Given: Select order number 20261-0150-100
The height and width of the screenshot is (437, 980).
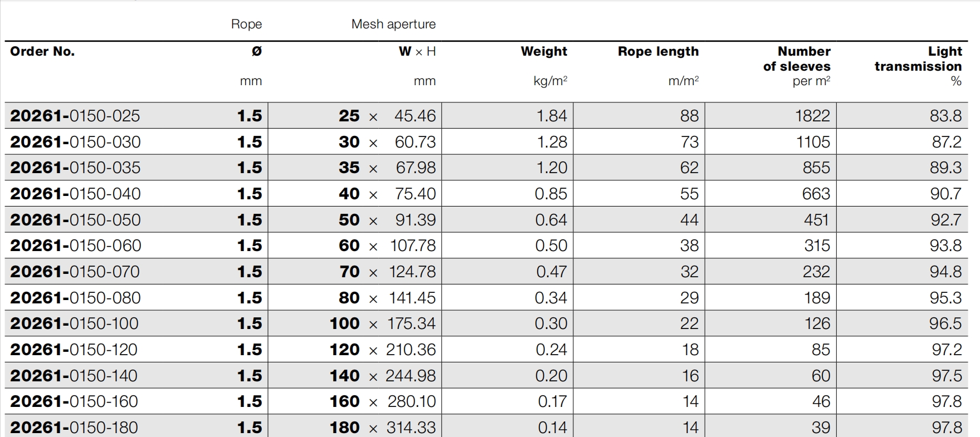Looking at the screenshot, I should click(x=74, y=323).
